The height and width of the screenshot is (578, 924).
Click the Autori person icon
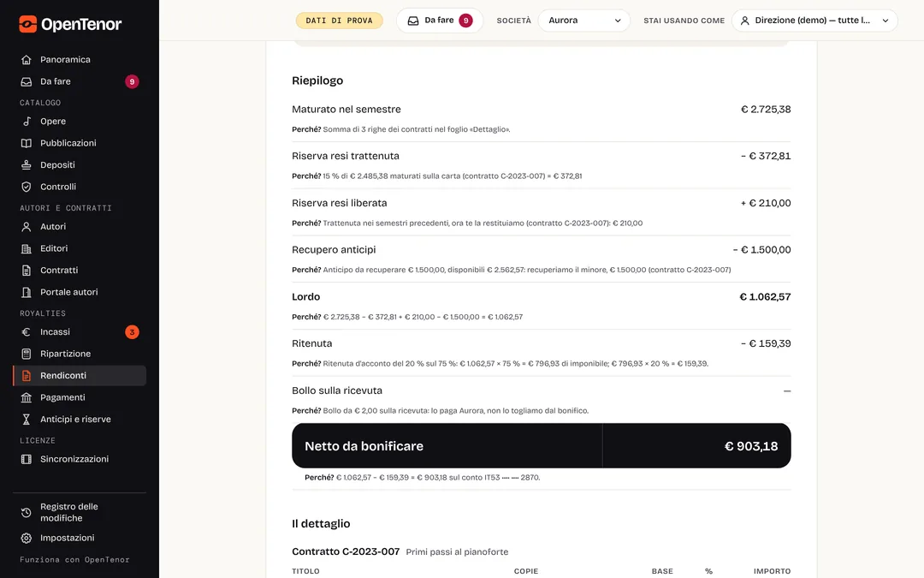(26, 226)
